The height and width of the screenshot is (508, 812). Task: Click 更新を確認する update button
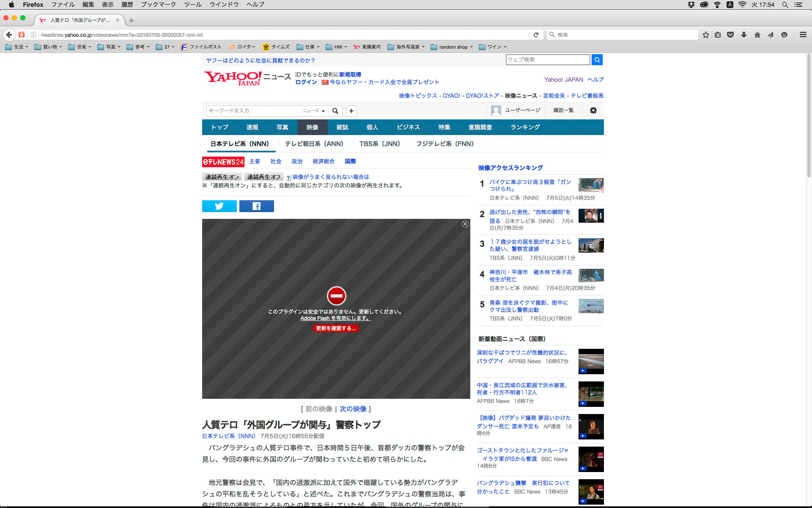click(336, 329)
